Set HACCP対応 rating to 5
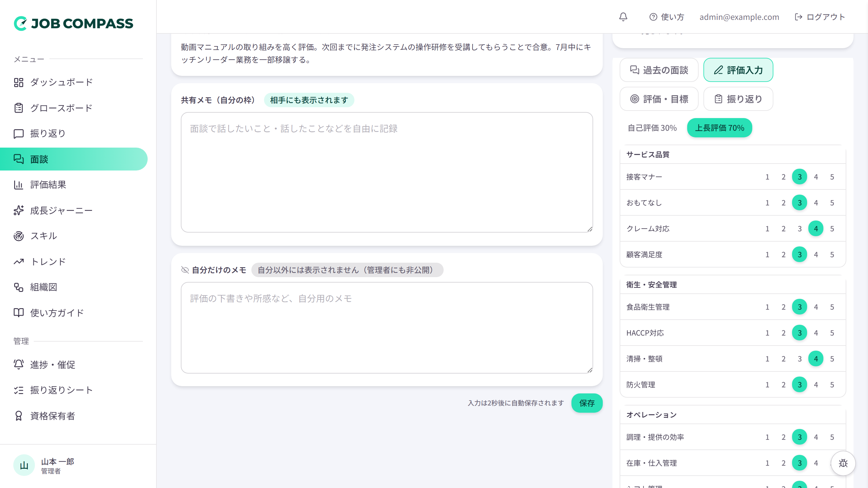This screenshot has height=488, width=868. click(832, 333)
